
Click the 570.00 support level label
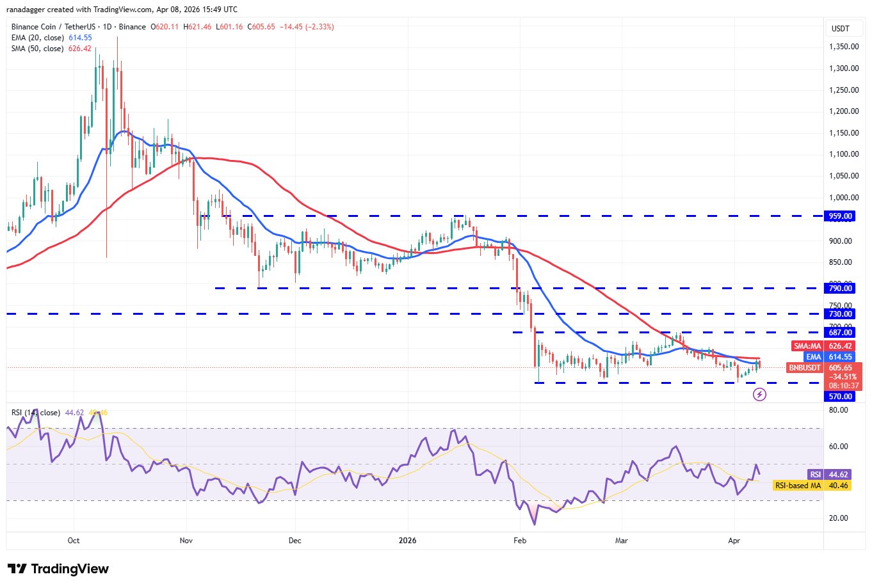pyautogui.click(x=840, y=397)
